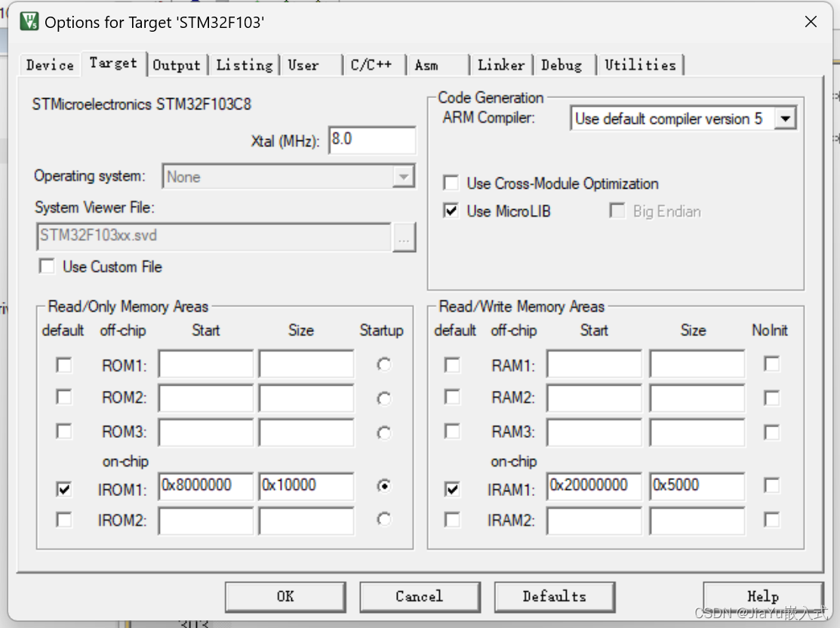Click the ROM3 Size field
The height and width of the screenshot is (628, 840).
[306, 433]
